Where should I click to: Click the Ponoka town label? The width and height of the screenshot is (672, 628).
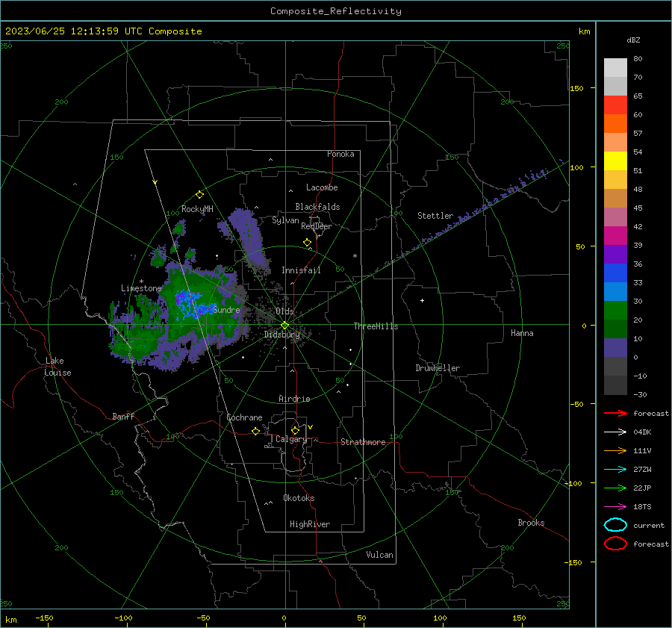(x=340, y=154)
